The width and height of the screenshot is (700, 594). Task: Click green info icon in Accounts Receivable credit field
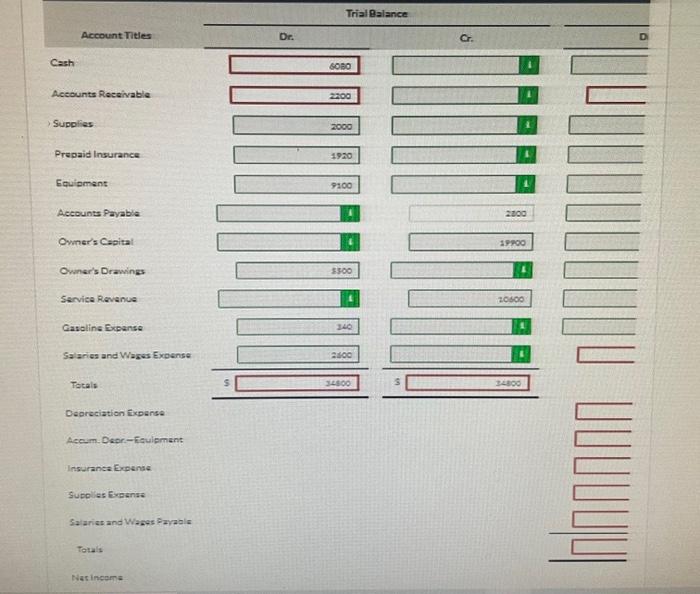pyautogui.click(x=528, y=95)
